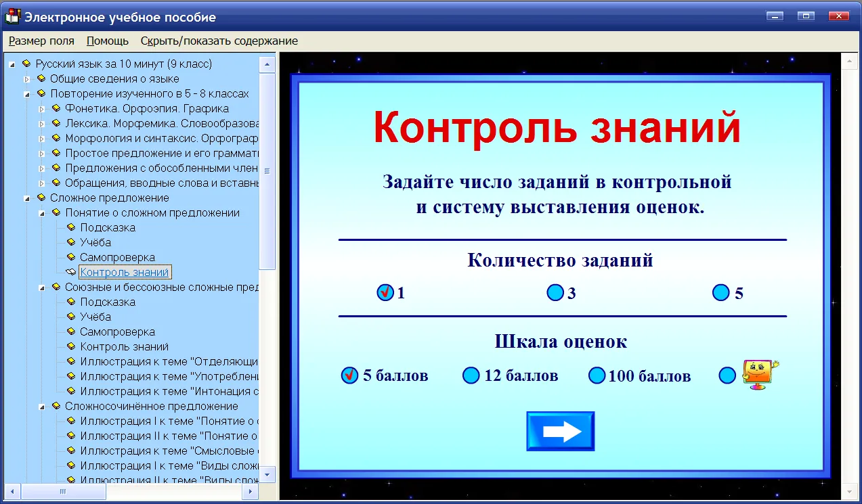This screenshot has width=862, height=504.
Task: Click book icon beside Фонетика. Орфоэпия. Графика
Action: [56, 108]
